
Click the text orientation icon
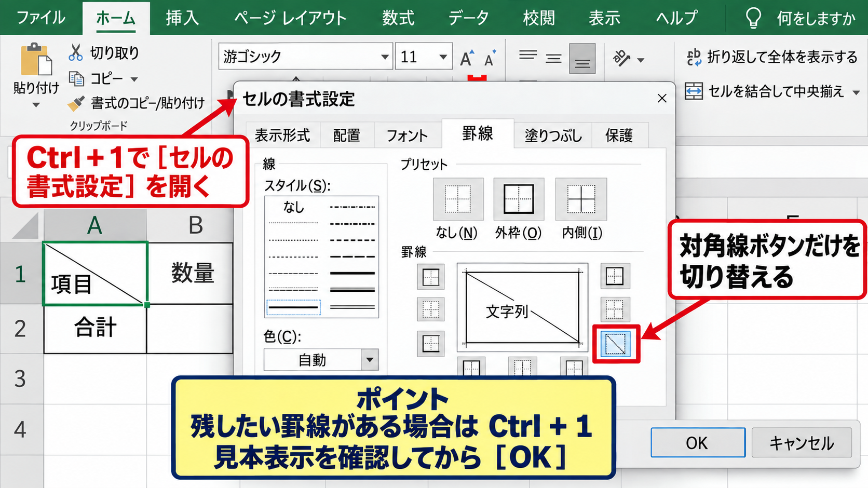tap(622, 58)
